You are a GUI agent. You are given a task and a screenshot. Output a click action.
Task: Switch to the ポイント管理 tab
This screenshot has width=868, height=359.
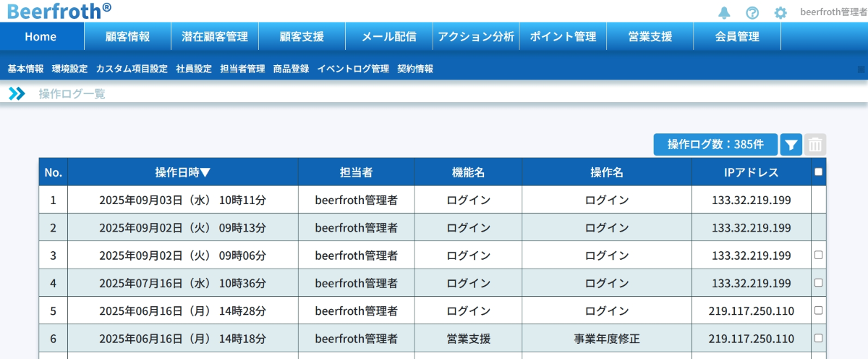tap(563, 37)
